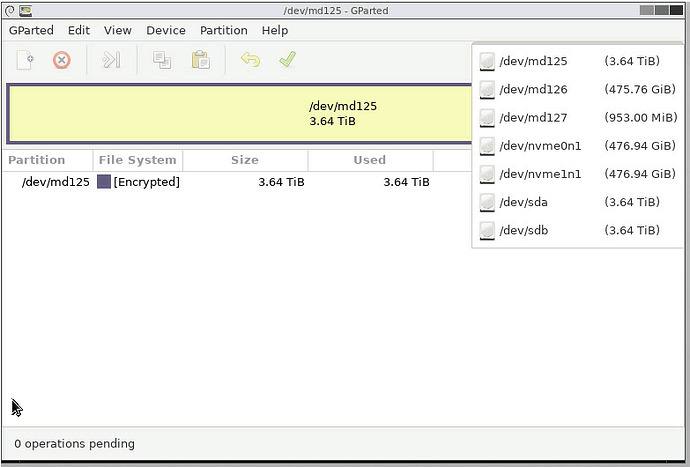This screenshot has width=690, height=467.
Task: Minimize the GParted window
Action: tap(646, 10)
